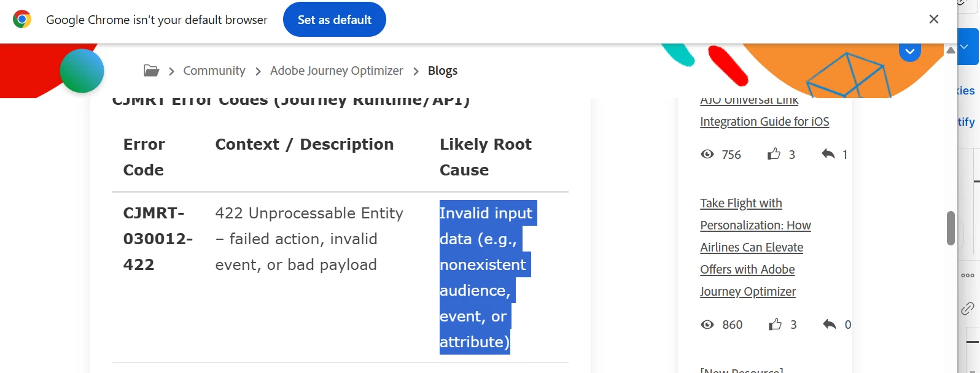Screen dimensions: 980x373
Task: Like the post with 860 views
Action: pos(775,324)
